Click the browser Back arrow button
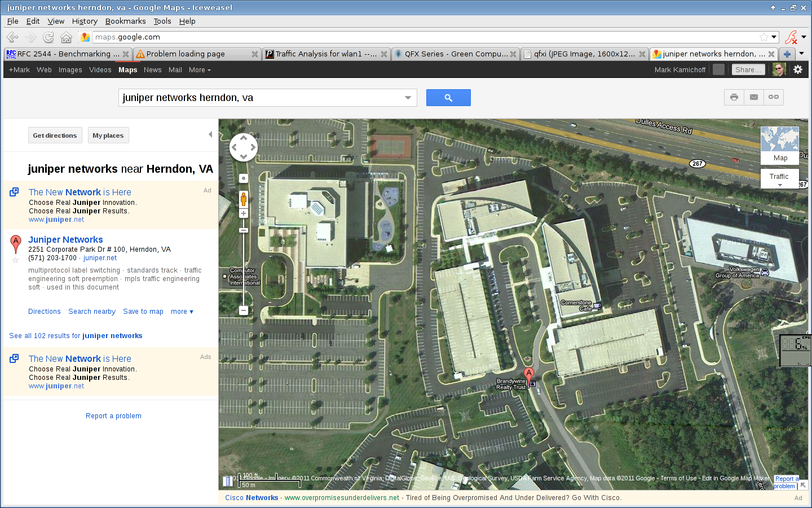Screen dimensions: 812x508 [12, 37]
